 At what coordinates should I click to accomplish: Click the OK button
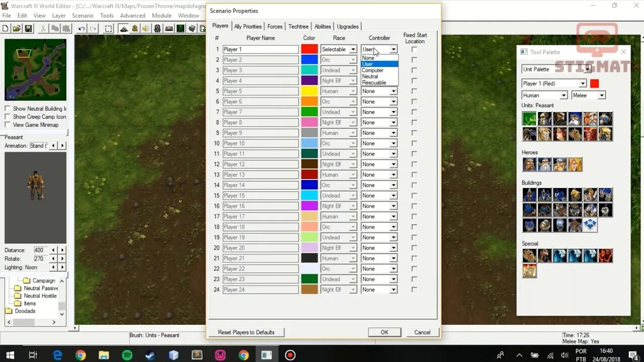point(384,332)
